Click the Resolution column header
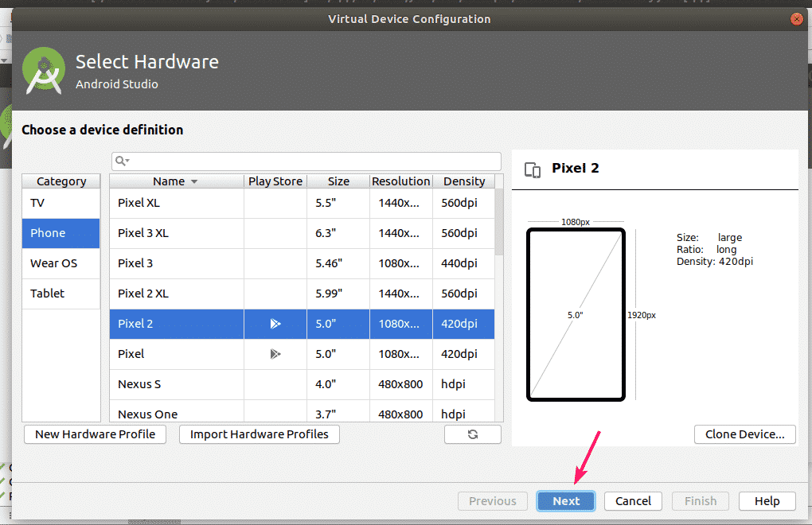This screenshot has width=812, height=525. click(x=400, y=181)
